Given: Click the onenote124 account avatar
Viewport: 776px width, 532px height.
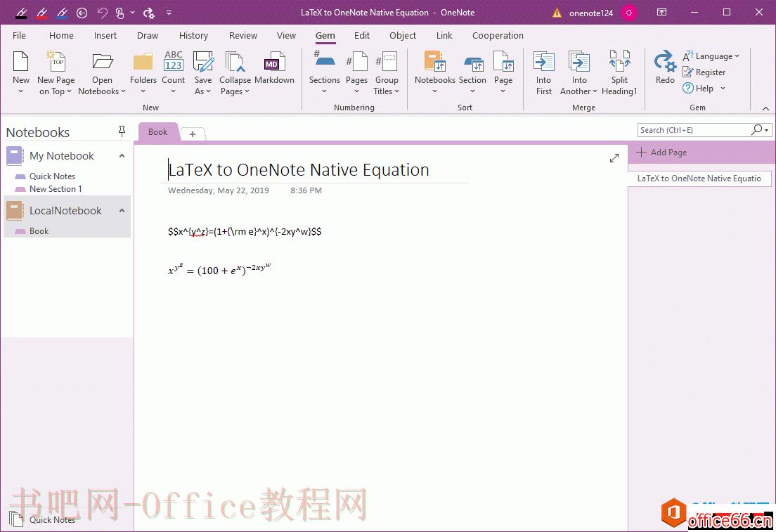Looking at the screenshot, I should [629, 13].
